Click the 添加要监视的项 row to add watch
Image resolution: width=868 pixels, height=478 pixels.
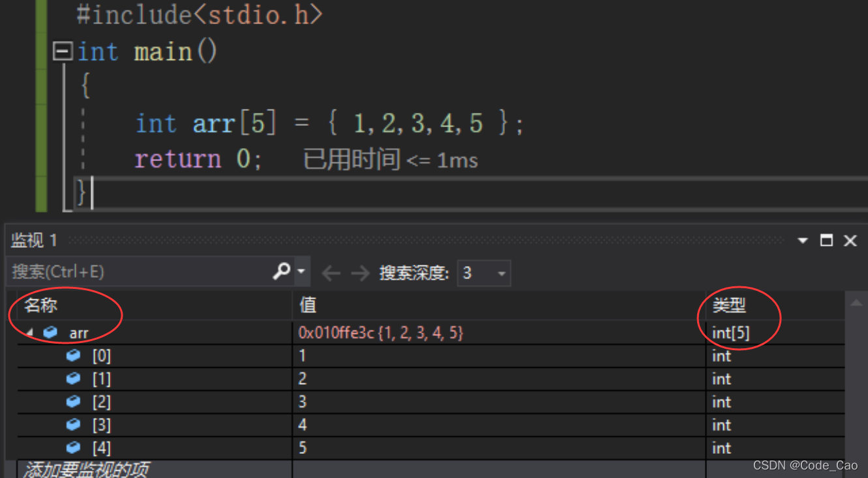tap(86, 469)
